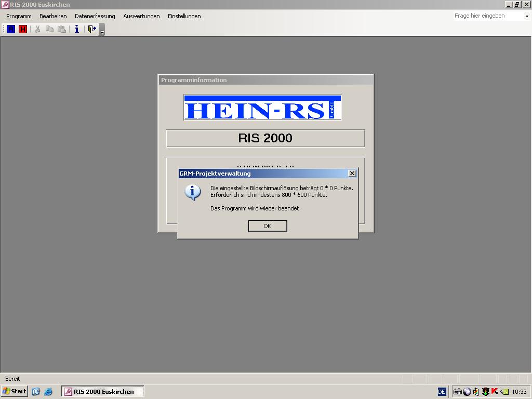Screen dimensions: 532x399
Task: Click the red H toolbar icon
Action: coord(23,29)
